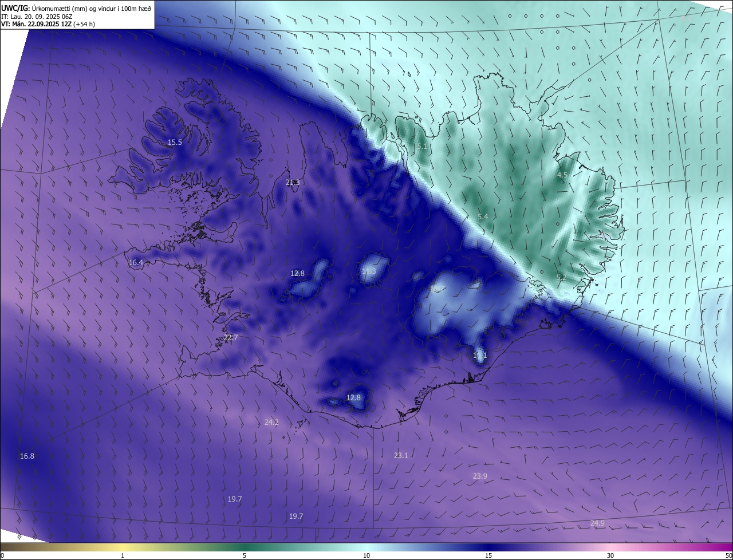Click the color scale tick label 10
Image resolution: width=733 pixels, height=560 pixels.
coord(366,555)
